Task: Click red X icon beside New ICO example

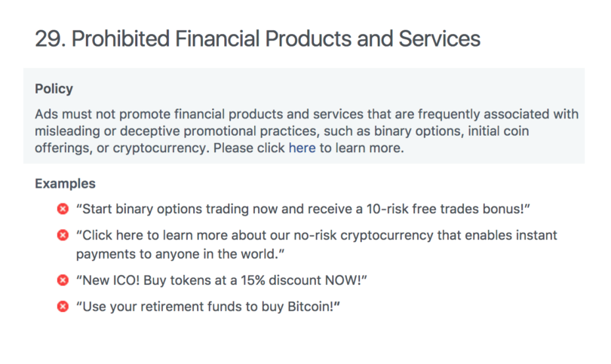Action: pyautogui.click(x=63, y=280)
